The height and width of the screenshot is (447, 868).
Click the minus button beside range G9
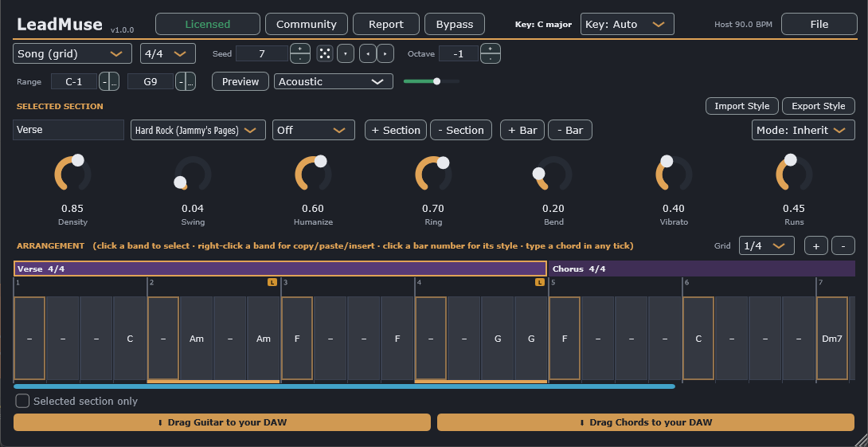pos(181,81)
